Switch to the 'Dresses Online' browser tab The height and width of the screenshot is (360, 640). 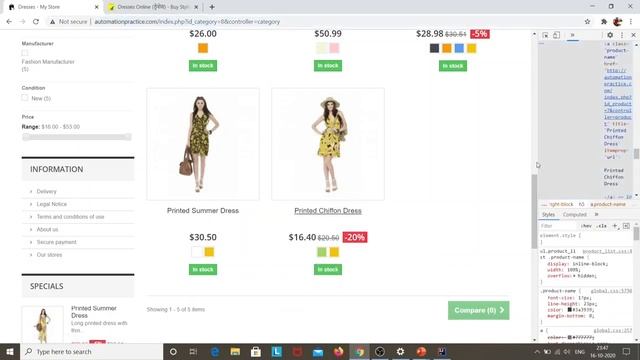tap(153, 7)
